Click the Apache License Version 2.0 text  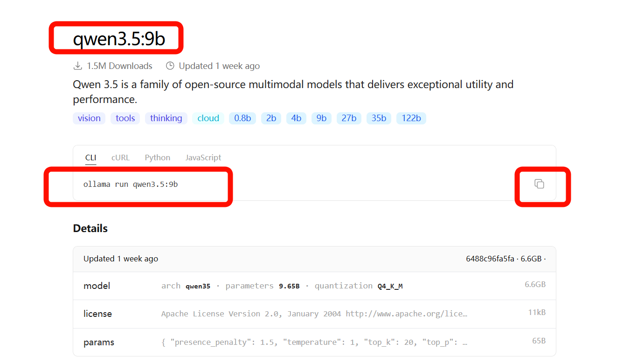click(x=314, y=314)
